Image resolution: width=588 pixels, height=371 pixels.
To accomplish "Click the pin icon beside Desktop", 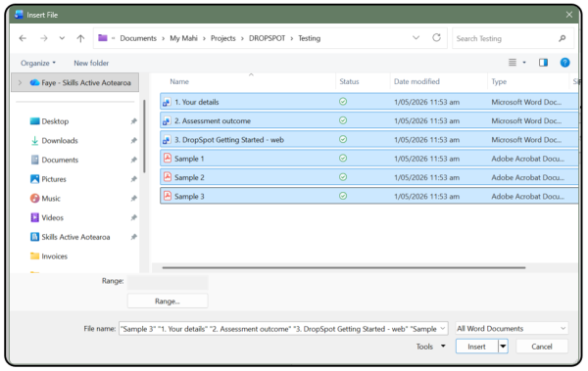I will 133,121.
